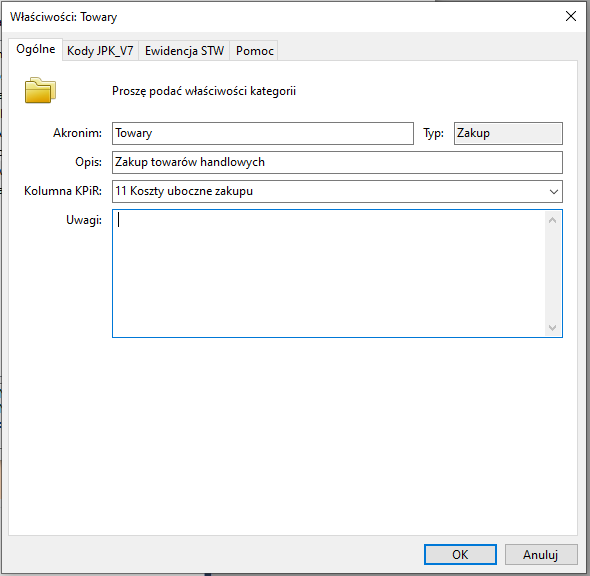Click in the Uwagi notes area

tap(328, 273)
